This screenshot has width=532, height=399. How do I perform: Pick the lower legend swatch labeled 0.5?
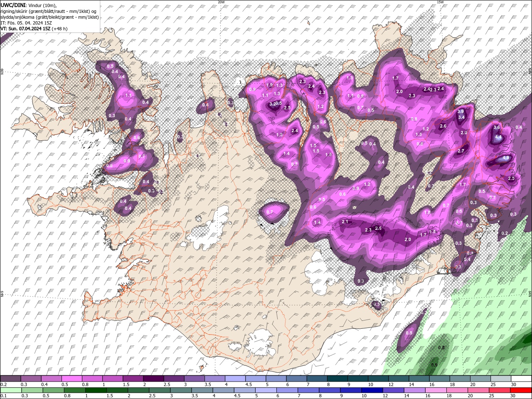pyautogui.click(x=53, y=390)
